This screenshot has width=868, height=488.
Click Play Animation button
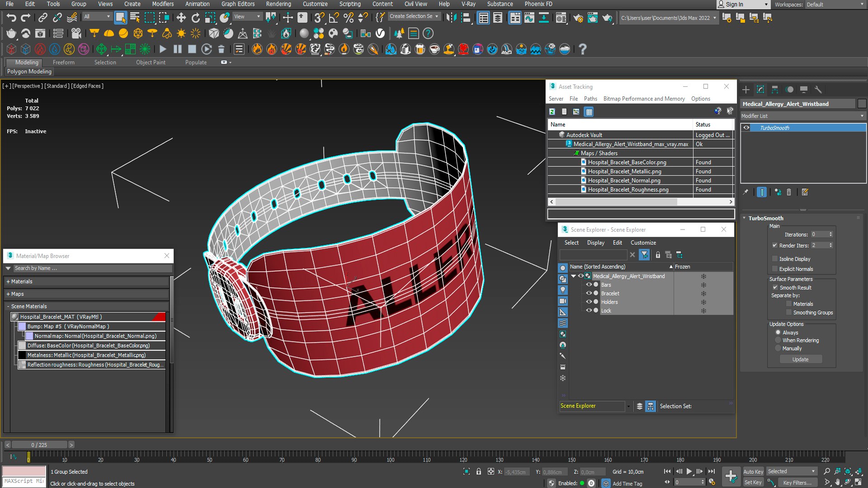pyautogui.click(x=689, y=471)
